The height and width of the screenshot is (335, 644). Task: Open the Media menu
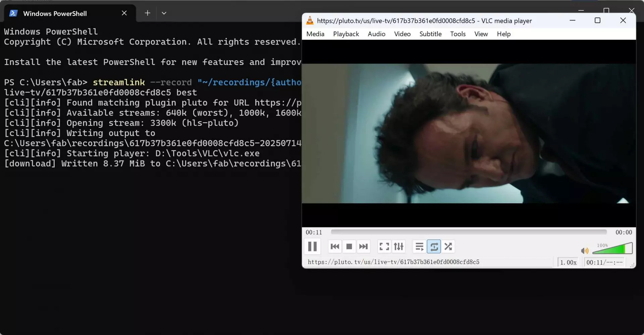(x=315, y=34)
